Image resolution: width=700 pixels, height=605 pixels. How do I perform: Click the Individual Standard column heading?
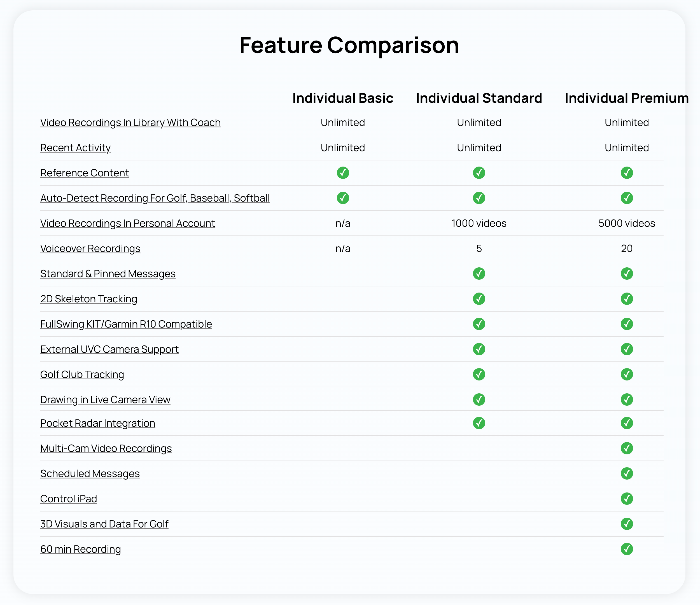(x=479, y=98)
